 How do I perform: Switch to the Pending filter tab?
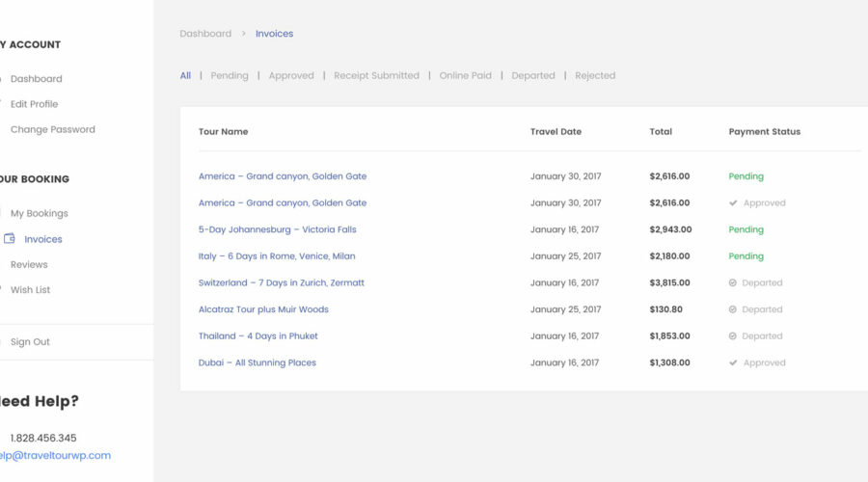click(230, 76)
